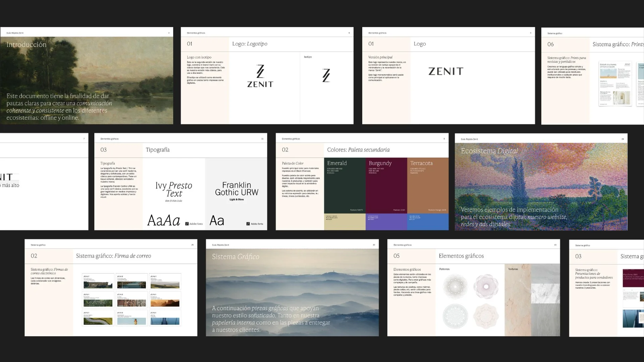Click the 'Light & Otros' caption under Franklin Gothic

[x=237, y=199]
